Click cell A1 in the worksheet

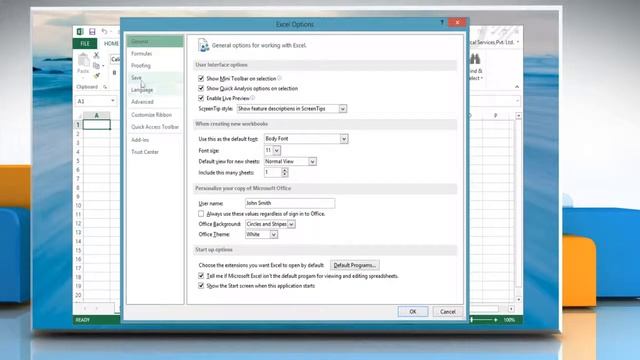click(97, 124)
